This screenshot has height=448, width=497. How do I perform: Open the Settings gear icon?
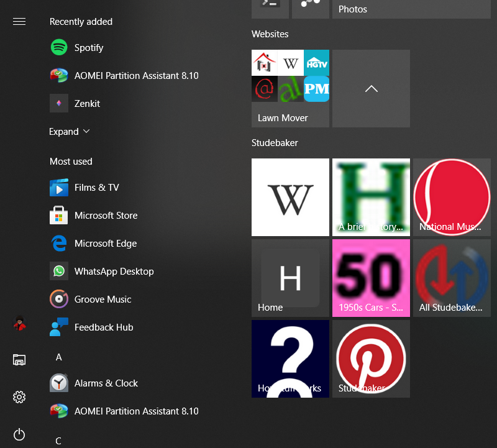(x=19, y=397)
